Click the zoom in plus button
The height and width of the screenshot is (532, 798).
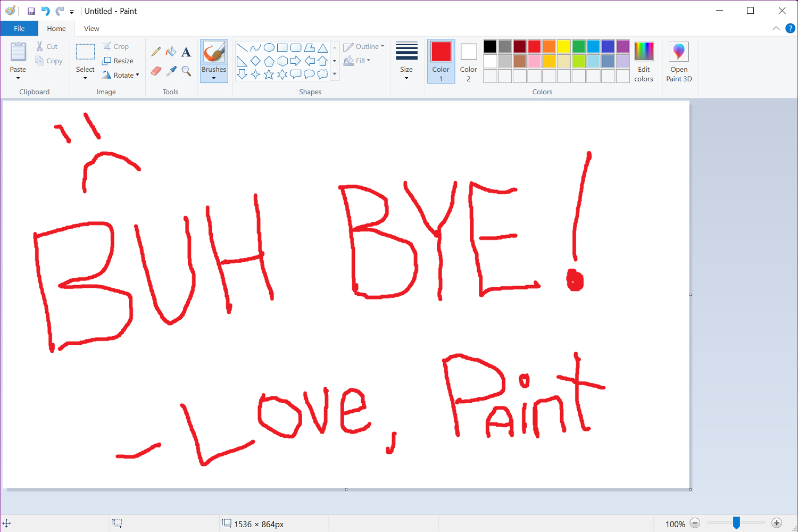[777, 523]
